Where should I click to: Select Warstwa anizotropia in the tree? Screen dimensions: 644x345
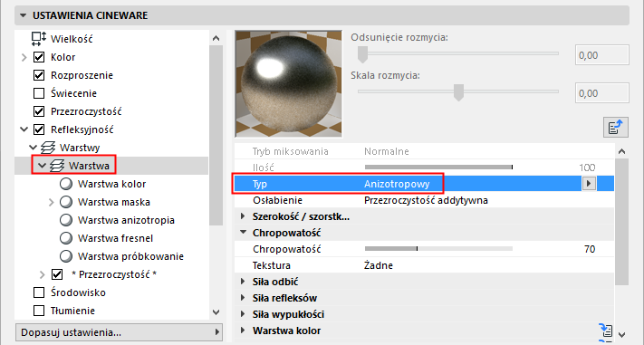(126, 220)
